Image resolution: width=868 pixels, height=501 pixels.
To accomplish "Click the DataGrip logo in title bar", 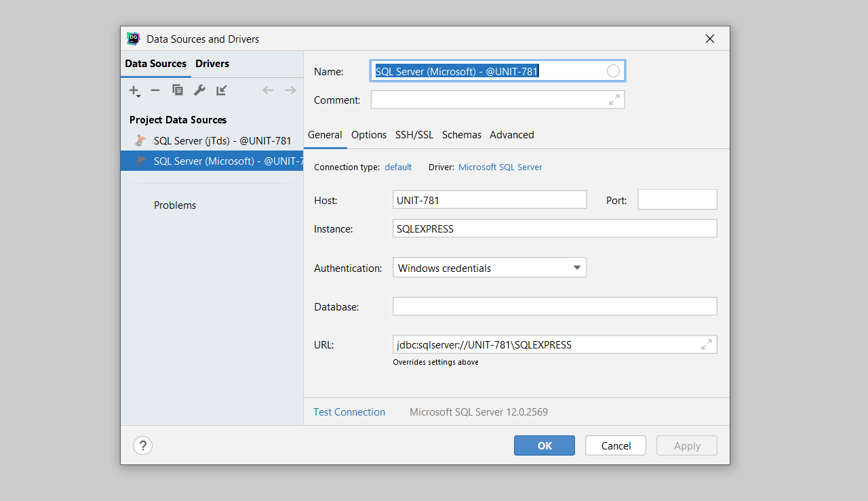I will click(x=134, y=39).
